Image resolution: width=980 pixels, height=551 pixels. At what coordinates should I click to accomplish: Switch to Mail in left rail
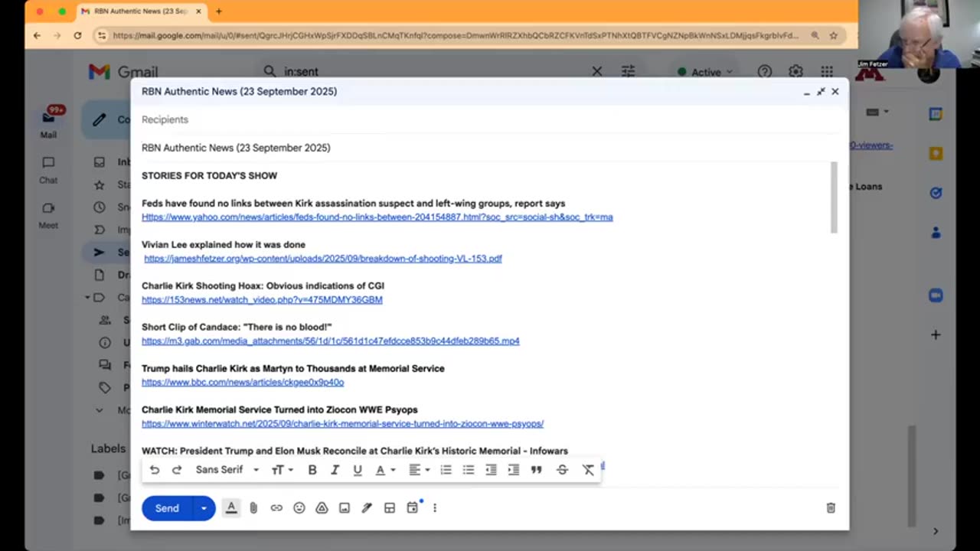48,122
